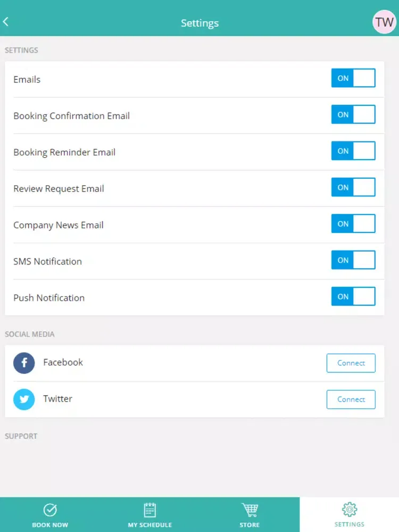Turn off the Emails toggle
Viewport: 399px width, 532px height.
(x=353, y=78)
